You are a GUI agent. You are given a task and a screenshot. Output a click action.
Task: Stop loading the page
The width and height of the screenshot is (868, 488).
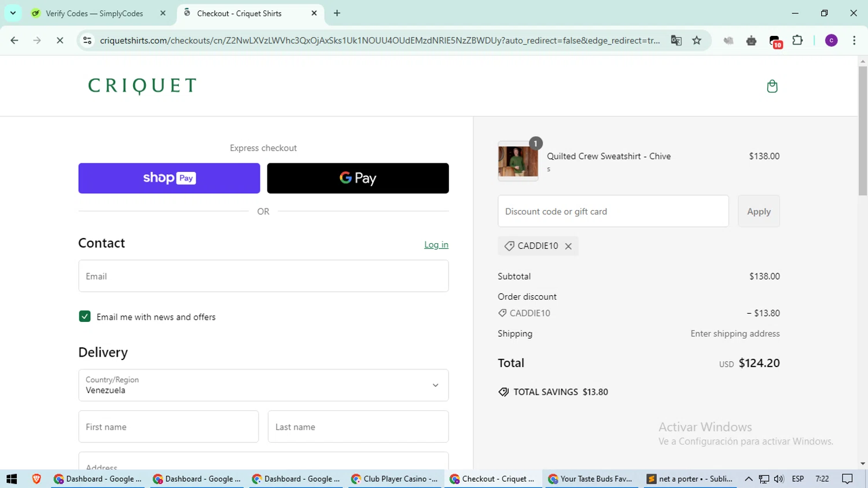[60, 41]
